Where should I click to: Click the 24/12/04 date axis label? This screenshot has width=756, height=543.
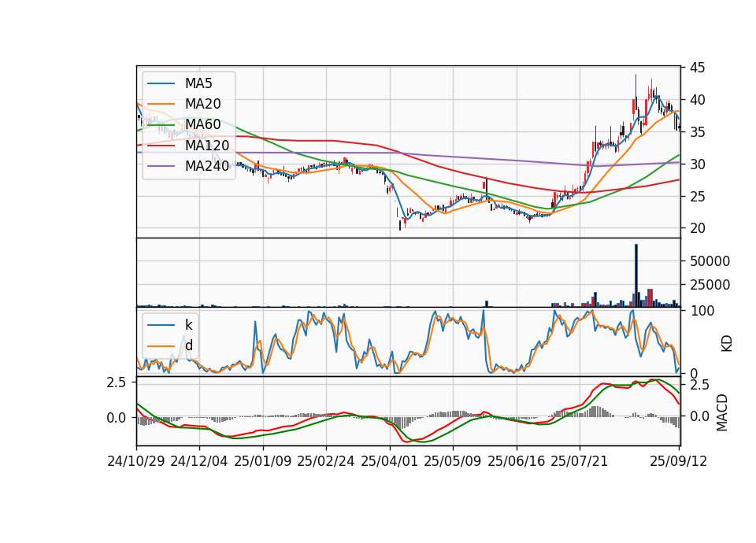(199, 461)
